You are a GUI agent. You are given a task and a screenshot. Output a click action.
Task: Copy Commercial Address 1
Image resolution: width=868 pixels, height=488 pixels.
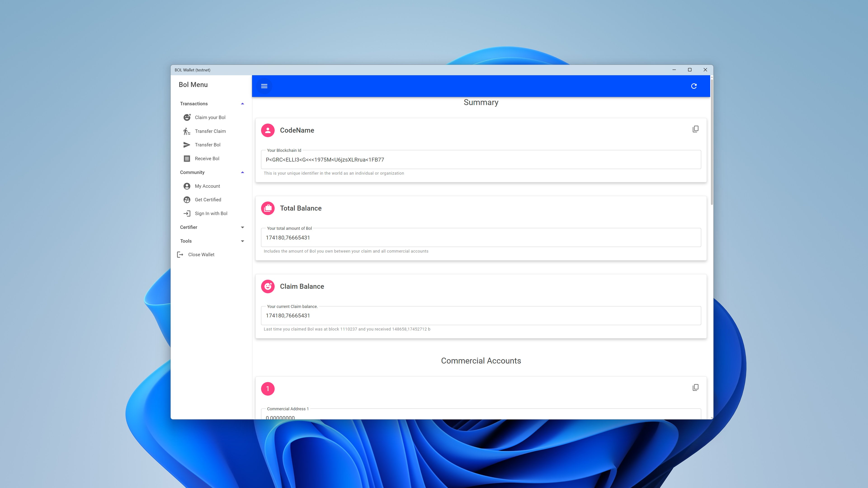(695, 388)
